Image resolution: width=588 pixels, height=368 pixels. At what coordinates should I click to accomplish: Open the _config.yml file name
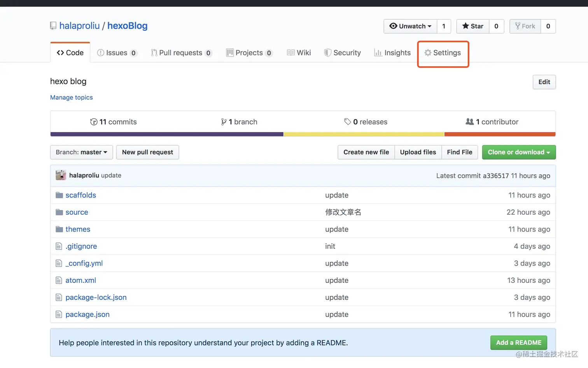click(84, 263)
